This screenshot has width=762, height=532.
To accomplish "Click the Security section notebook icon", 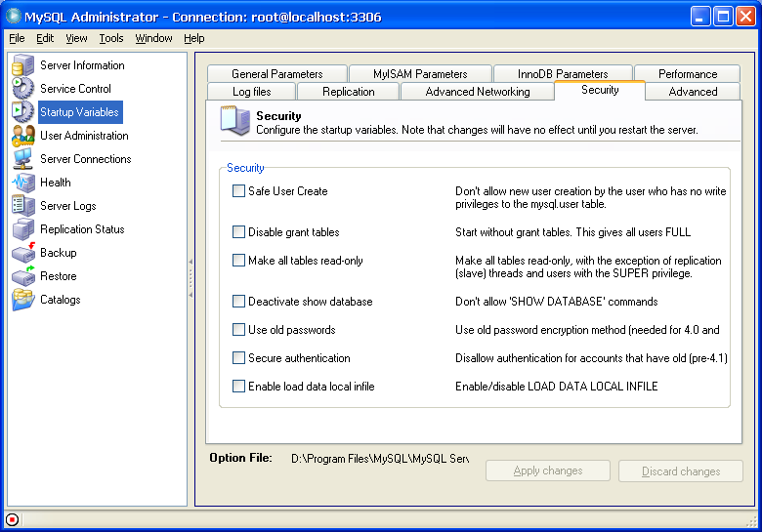I will point(234,120).
